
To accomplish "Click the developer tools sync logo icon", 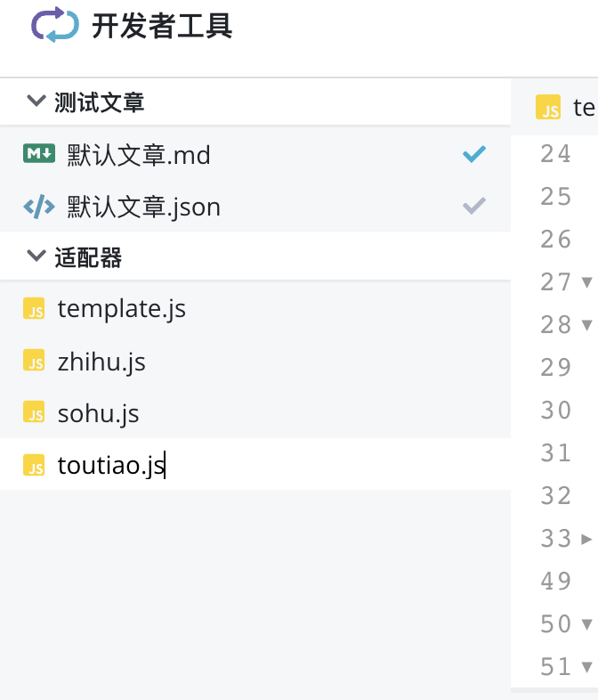I will click(55, 25).
